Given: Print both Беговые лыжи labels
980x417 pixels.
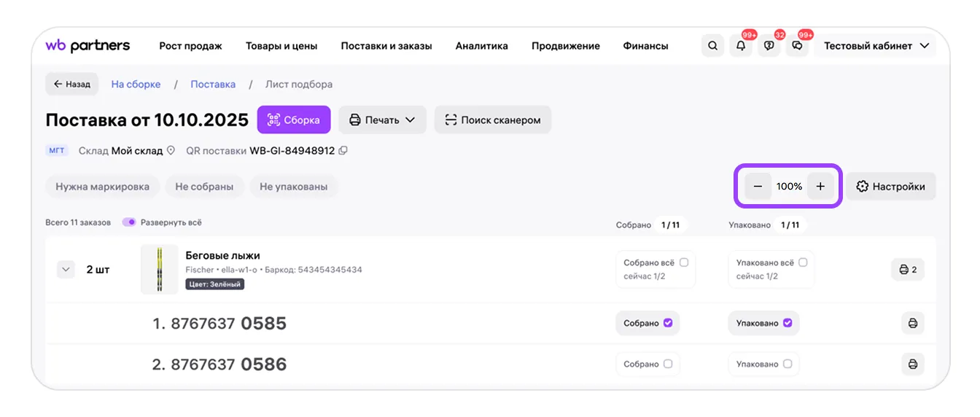Looking at the screenshot, I should point(908,270).
